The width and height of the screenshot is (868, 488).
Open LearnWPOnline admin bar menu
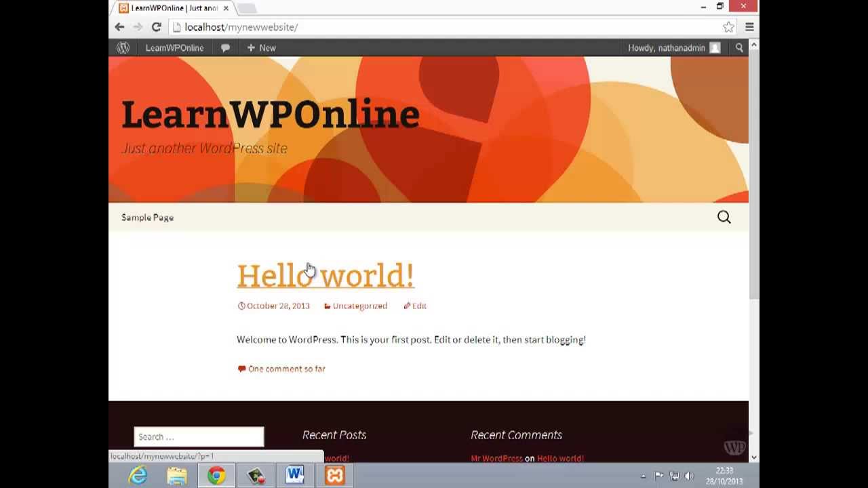[174, 47]
